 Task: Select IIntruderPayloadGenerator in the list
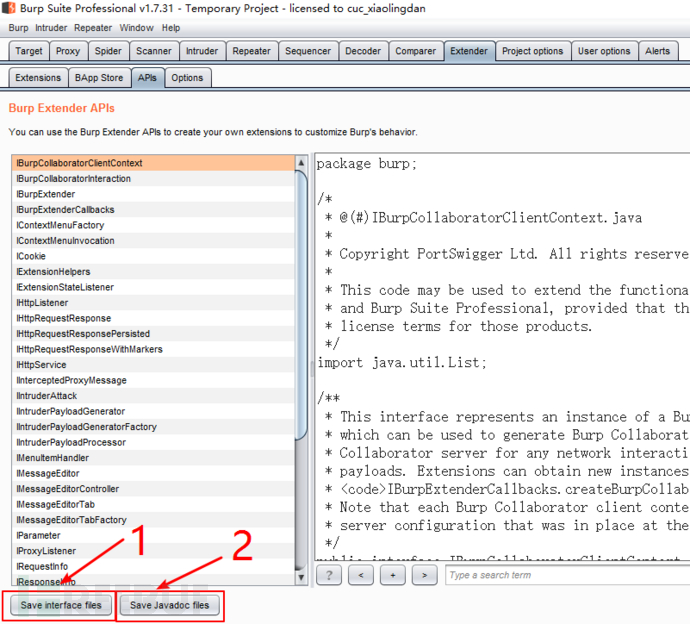point(153,411)
